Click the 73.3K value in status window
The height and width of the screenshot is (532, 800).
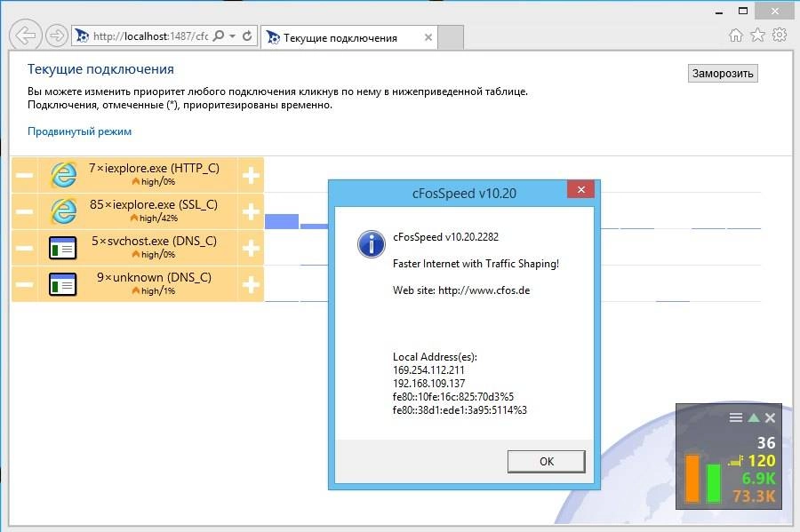(754, 496)
